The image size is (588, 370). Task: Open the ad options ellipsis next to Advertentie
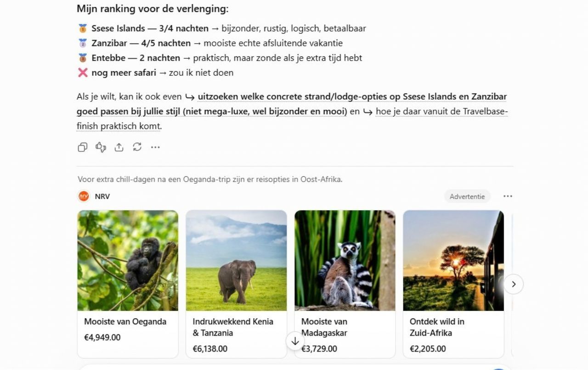(x=508, y=196)
